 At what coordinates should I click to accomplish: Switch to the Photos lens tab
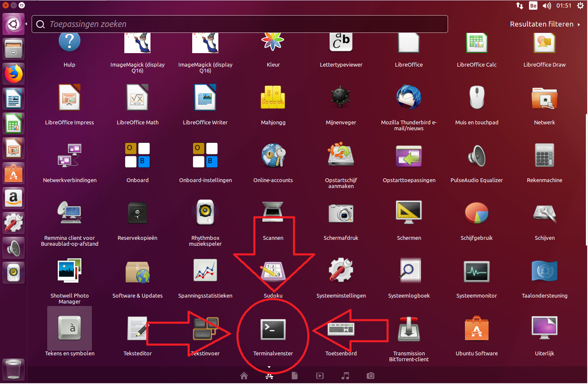pos(371,376)
